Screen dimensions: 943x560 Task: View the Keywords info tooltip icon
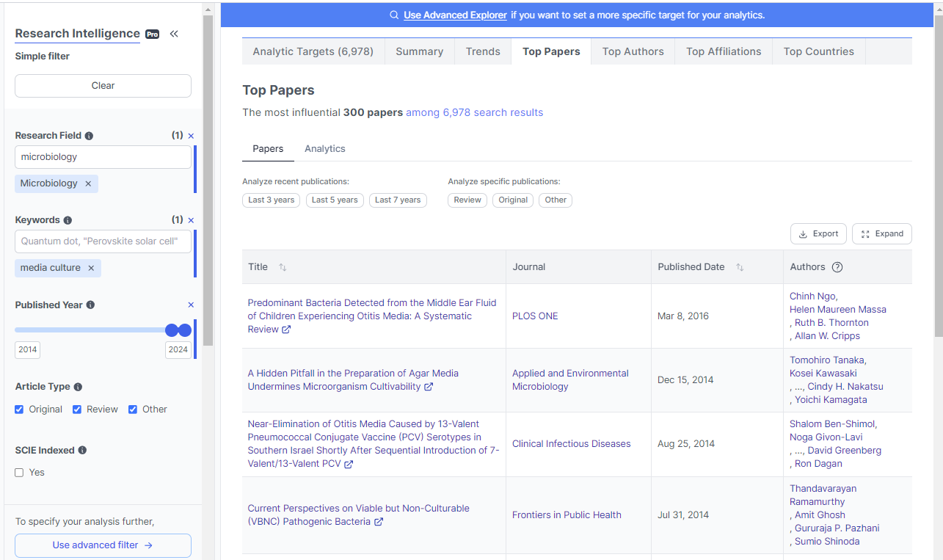(68, 219)
